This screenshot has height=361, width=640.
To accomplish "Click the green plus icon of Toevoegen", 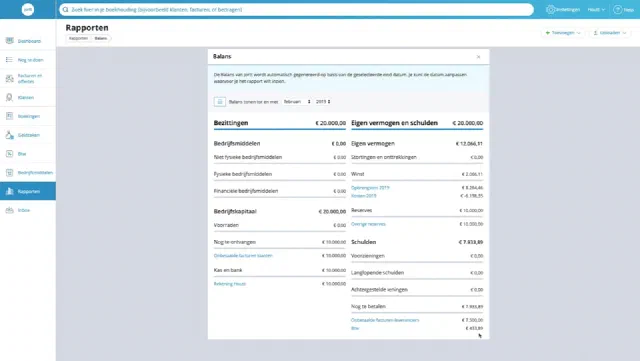I will coord(547,33).
